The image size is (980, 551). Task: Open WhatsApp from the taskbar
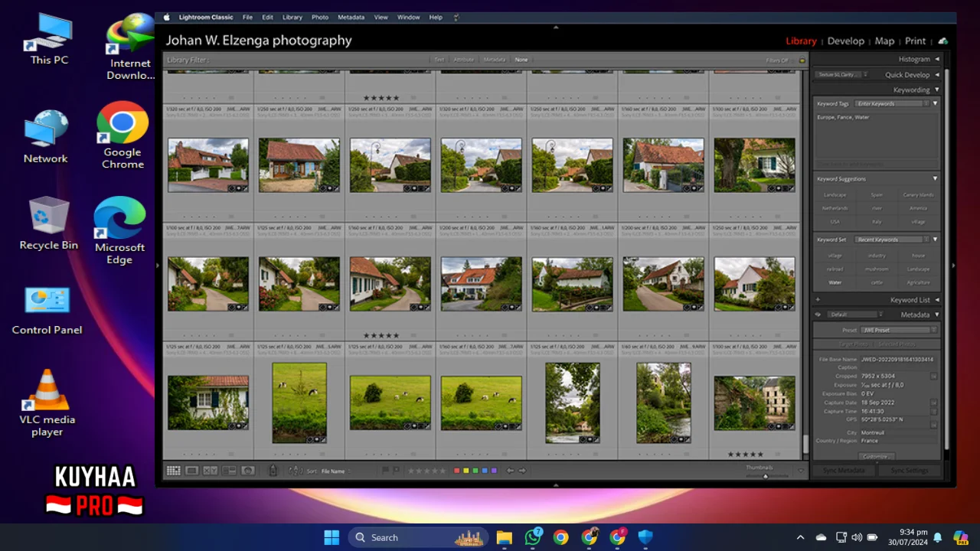533,537
